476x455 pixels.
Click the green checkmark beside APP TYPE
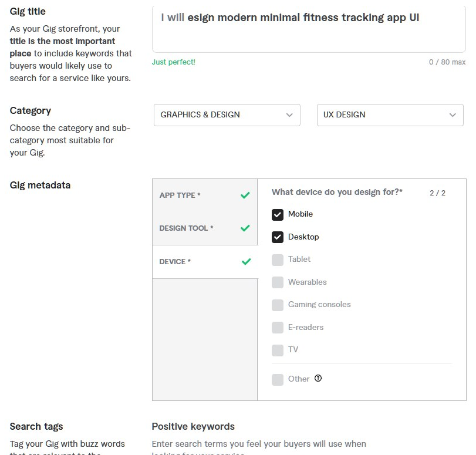pos(245,195)
